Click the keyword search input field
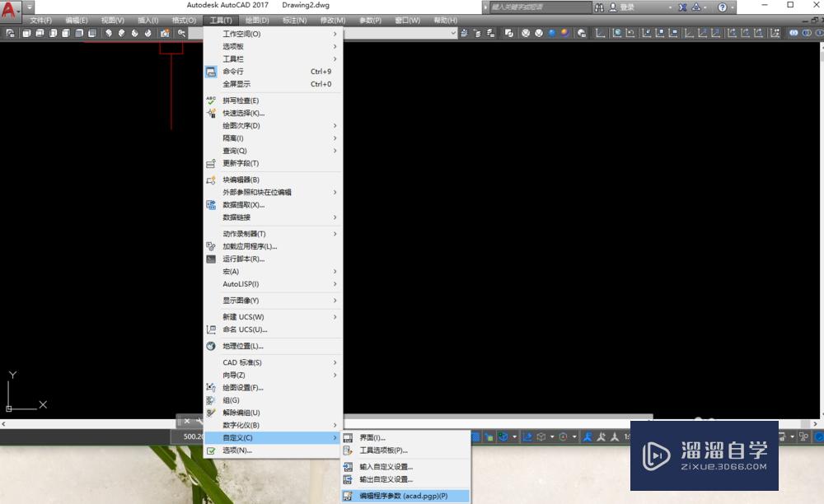 pyautogui.click(x=544, y=6)
